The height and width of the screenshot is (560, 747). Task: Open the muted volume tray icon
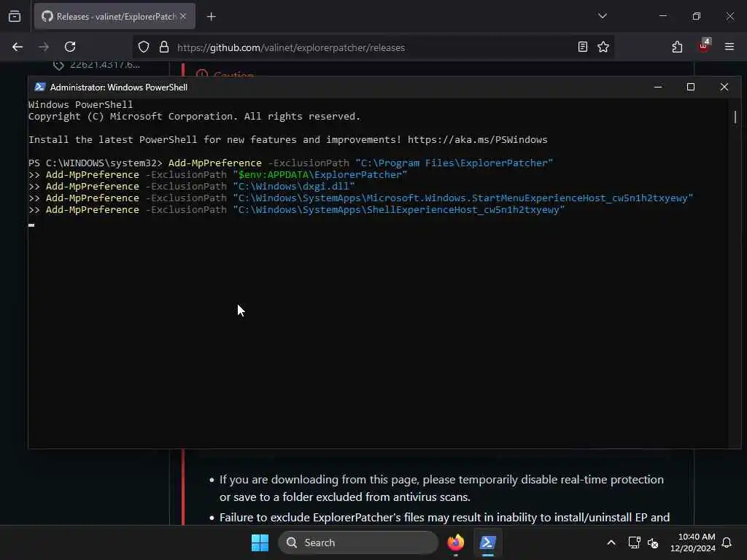coord(653,542)
